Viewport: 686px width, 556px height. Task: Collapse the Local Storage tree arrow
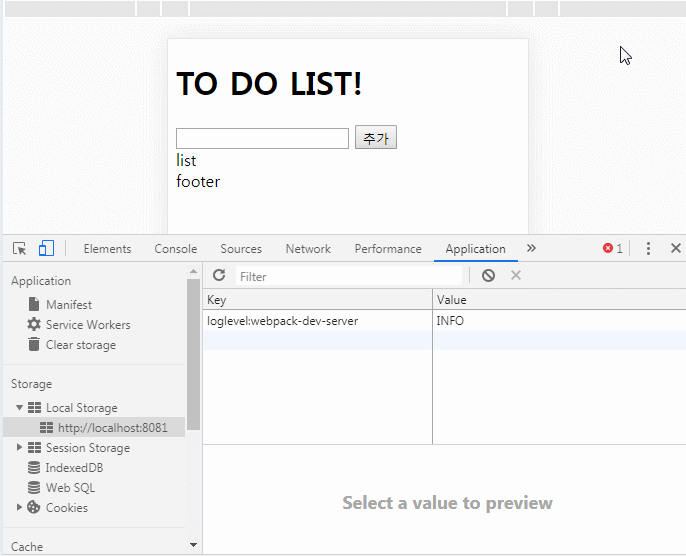pyautogui.click(x=19, y=408)
